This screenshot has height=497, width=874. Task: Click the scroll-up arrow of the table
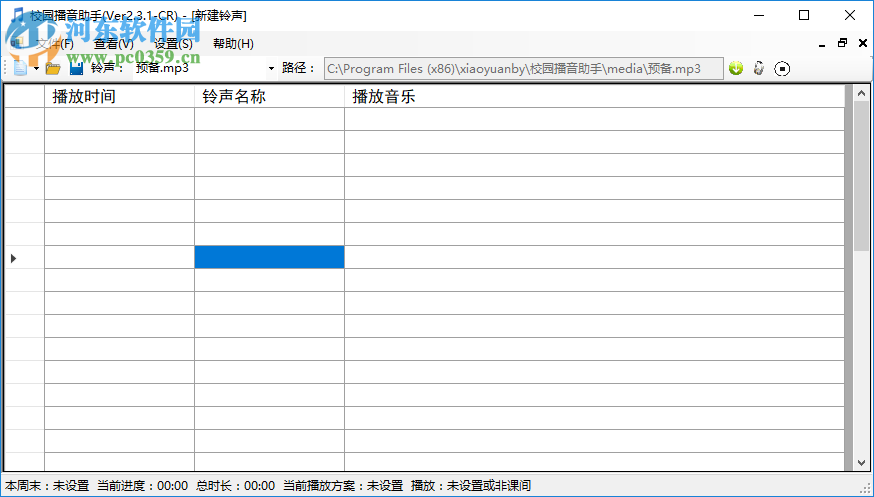click(x=861, y=93)
